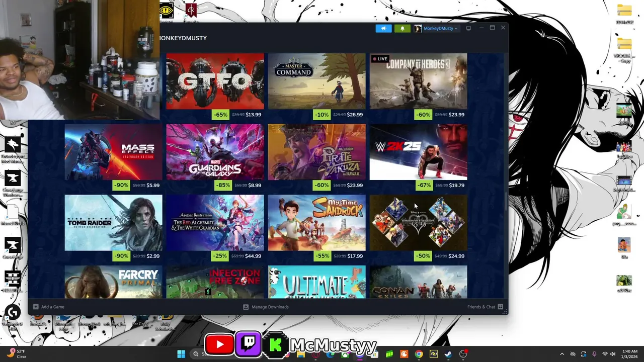Open Atelier Resleriana Red Alchemist tile
Screen dimensions: 644x362
coord(215,223)
